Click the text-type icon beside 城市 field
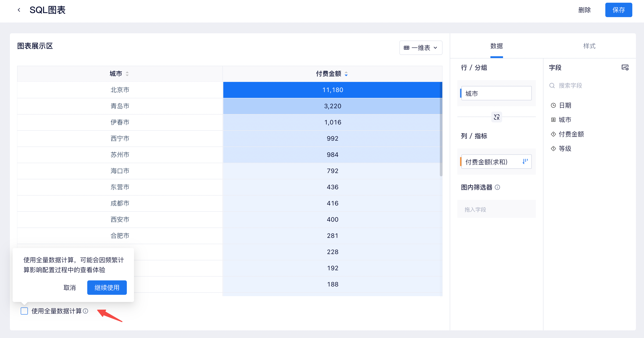 (x=553, y=119)
